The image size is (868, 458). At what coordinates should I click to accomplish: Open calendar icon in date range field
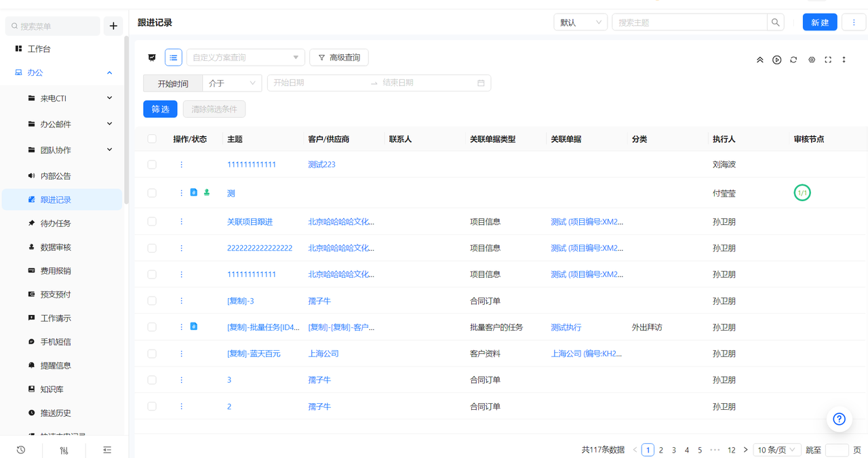point(481,83)
